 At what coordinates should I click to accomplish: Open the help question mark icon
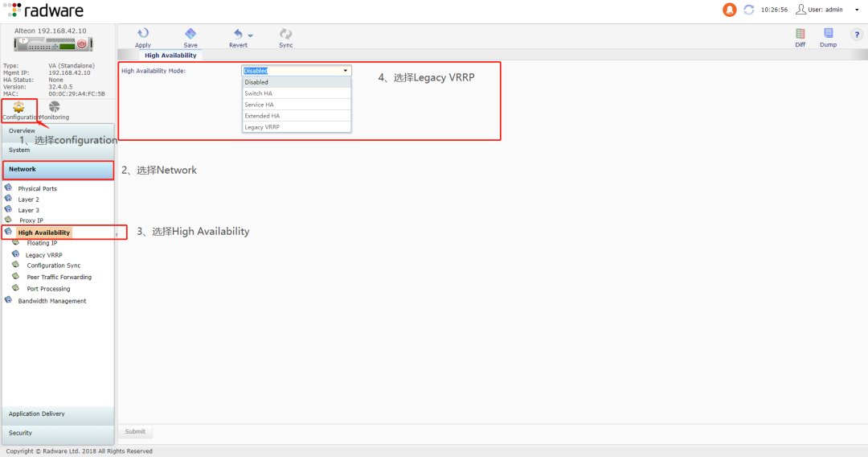(x=856, y=35)
